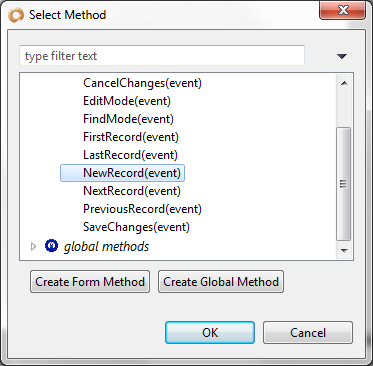This screenshot has width=373, height=366.
Task: Focus the type filter text field
Action: pyautogui.click(x=162, y=56)
